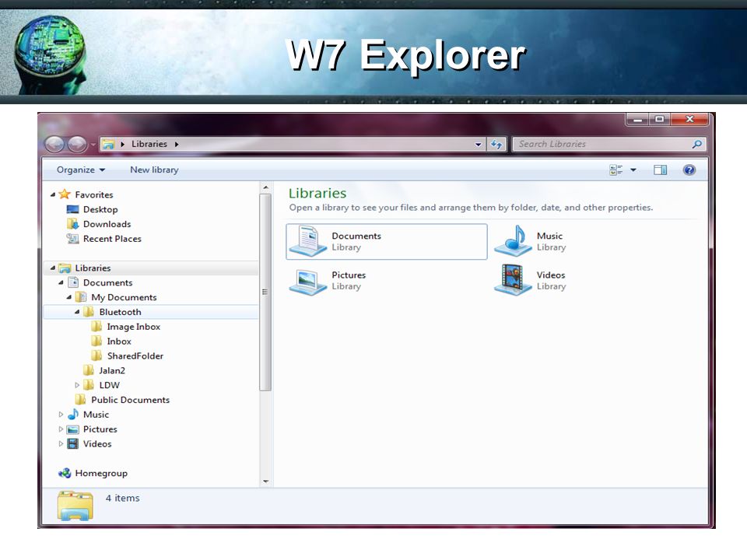Select Jalan2 folder in tree
The image size is (747, 560).
point(112,370)
